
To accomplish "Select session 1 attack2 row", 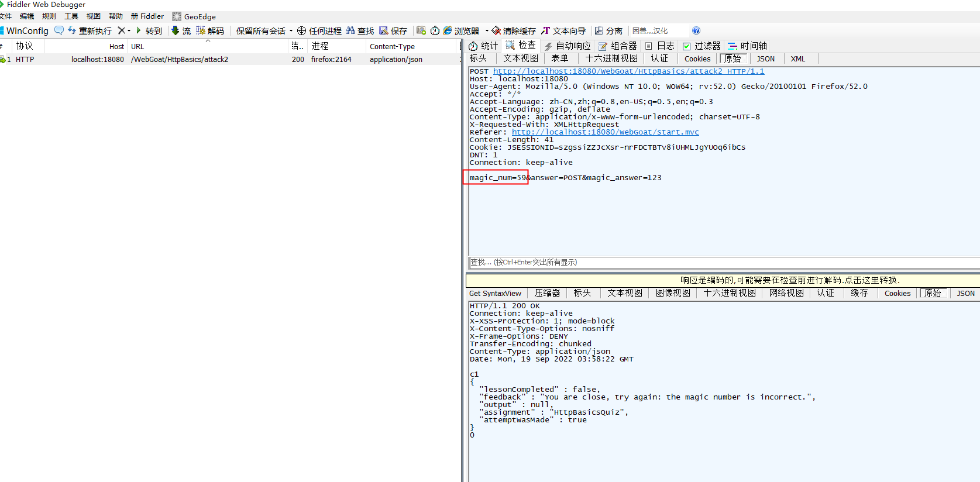I will coord(231,59).
